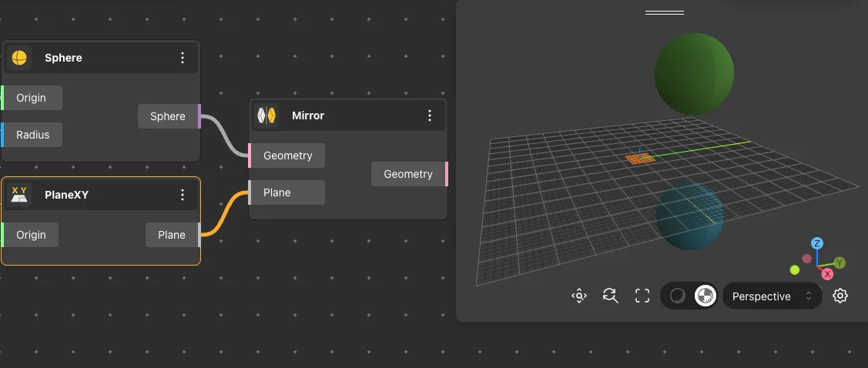Switch to plain shaded render mode
The image size is (868, 368).
point(678,296)
